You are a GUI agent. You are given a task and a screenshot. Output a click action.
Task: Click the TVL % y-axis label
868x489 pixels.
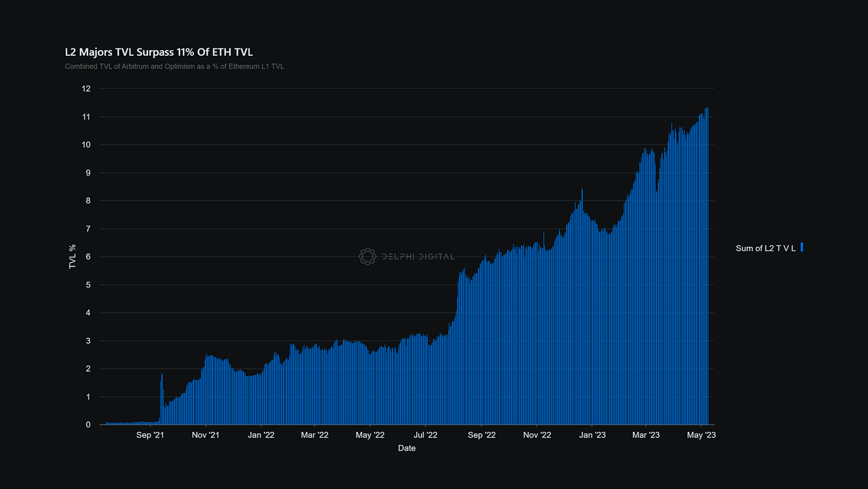71,256
